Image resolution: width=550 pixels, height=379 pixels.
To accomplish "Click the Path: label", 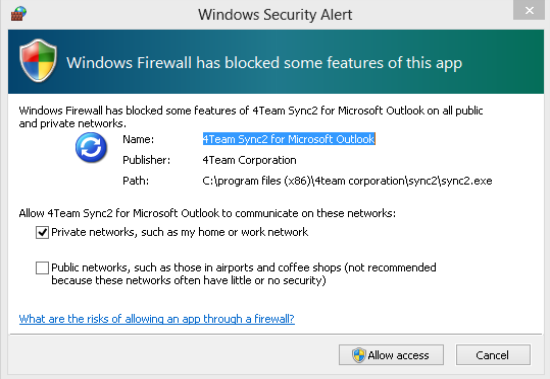I will click(x=135, y=181).
